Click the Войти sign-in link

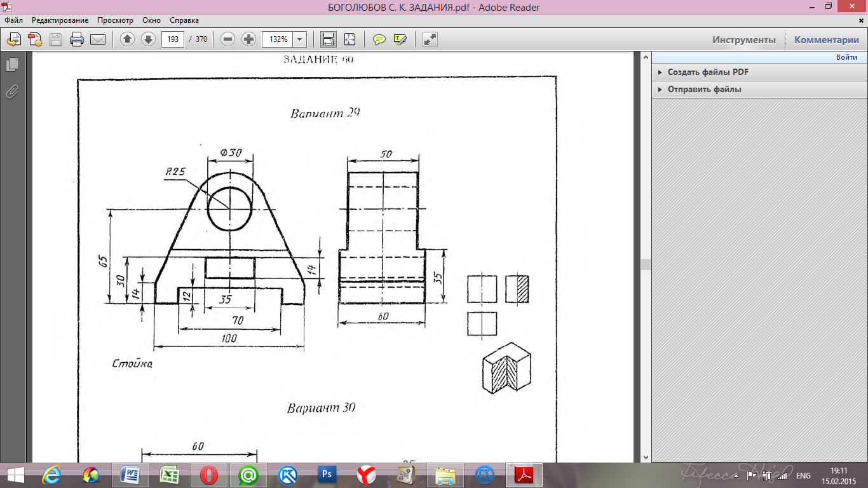tap(846, 57)
